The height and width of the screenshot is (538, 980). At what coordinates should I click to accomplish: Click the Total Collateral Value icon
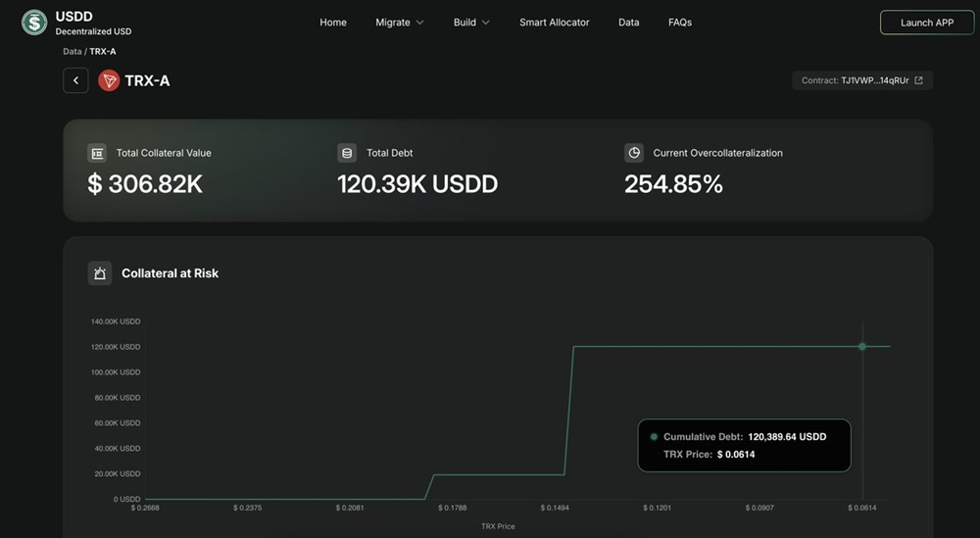(x=97, y=153)
